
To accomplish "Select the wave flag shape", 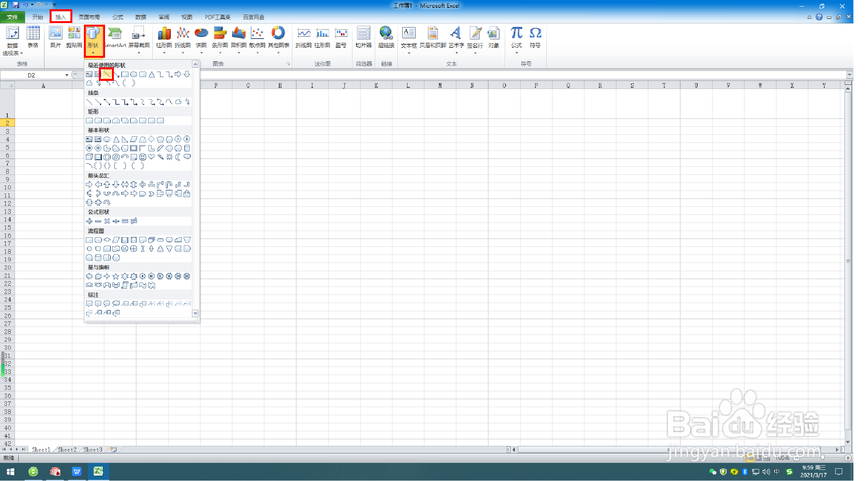I will [x=143, y=285].
